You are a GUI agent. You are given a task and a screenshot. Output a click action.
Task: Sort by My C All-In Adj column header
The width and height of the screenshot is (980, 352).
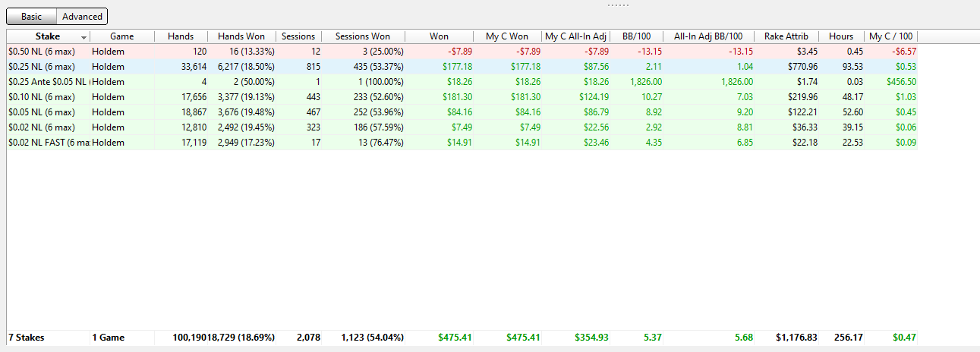(577, 36)
